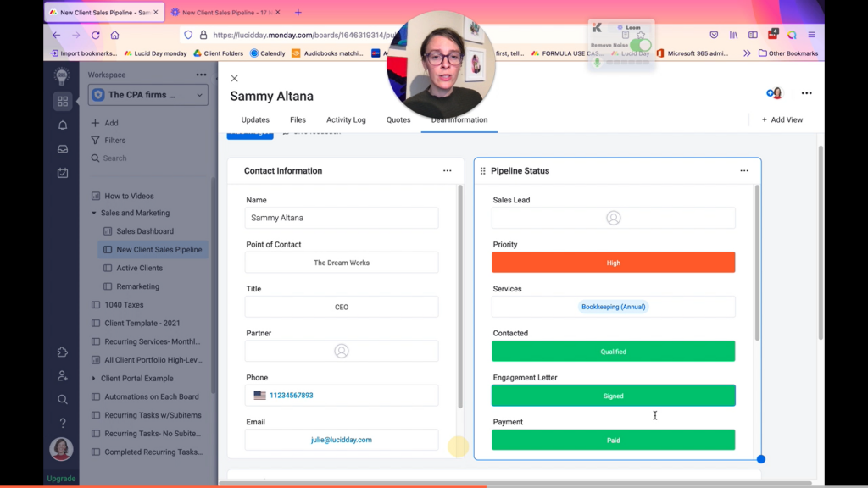Change the Contacted status from Qualified
Image resolution: width=868 pixels, height=488 pixels.
click(x=614, y=352)
